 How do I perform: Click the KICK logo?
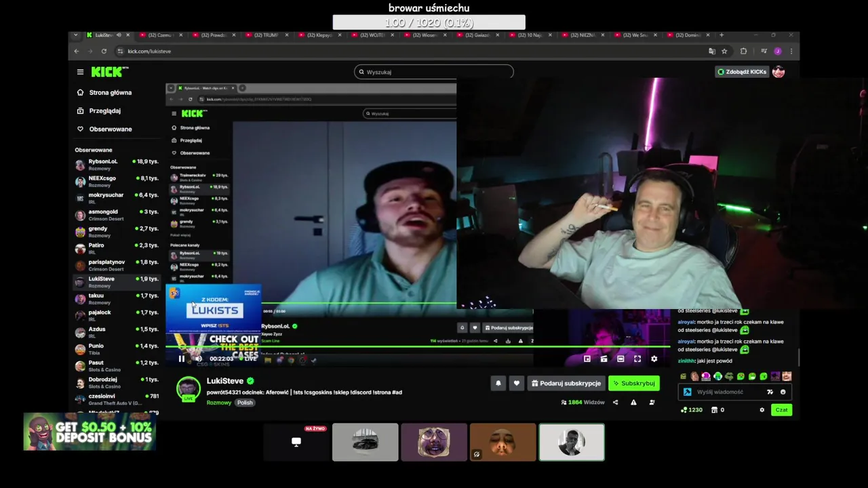(x=108, y=71)
